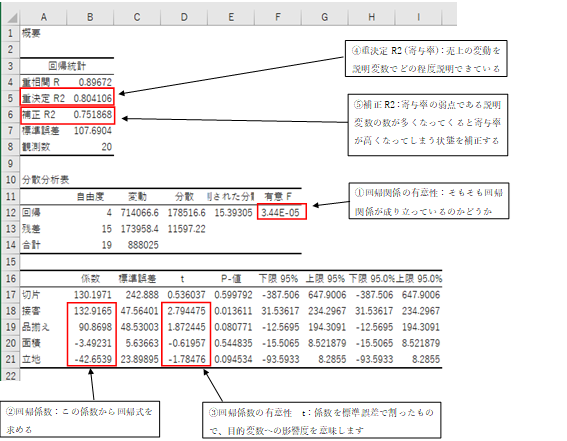Click the 重決定 R2 value 0.804106
The image size is (567, 441).
(93, 98)
